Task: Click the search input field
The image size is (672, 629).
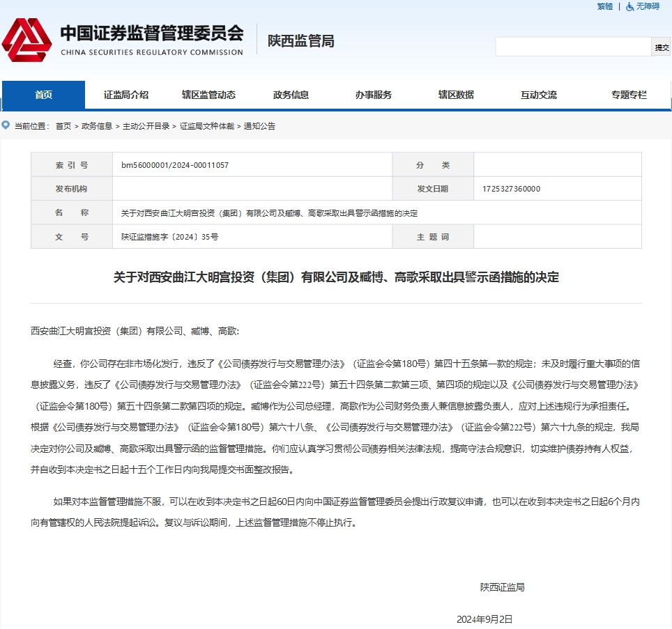Action: click(x=574, y=47)
